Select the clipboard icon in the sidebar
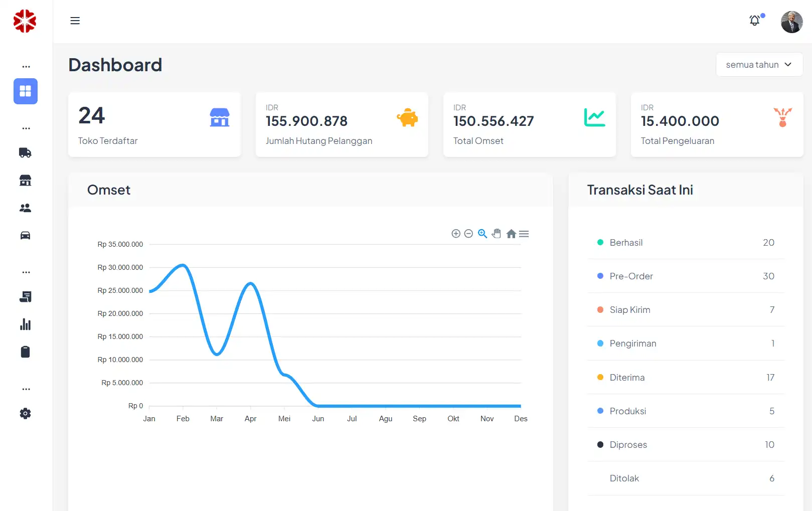The image size is (812, 511). (25, 352)
